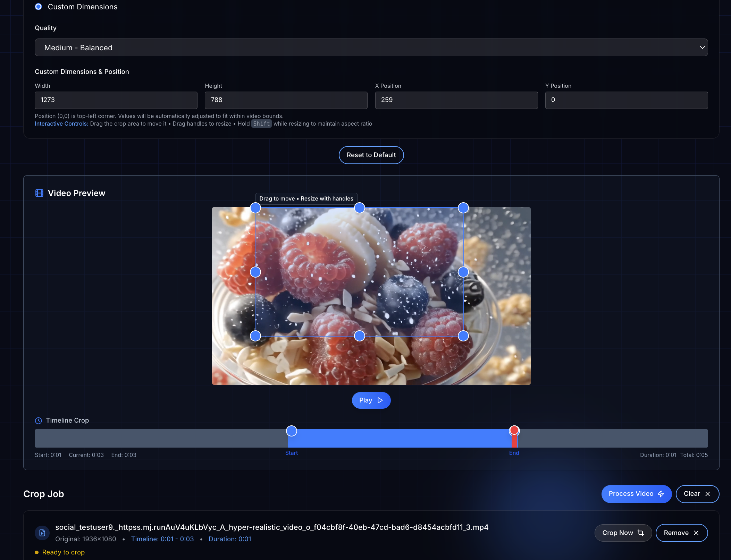Image resolution: width=731 pixels, height=560 pixels.
Task: Click the red End timeline handle
Action: click(x=514, y=431)
